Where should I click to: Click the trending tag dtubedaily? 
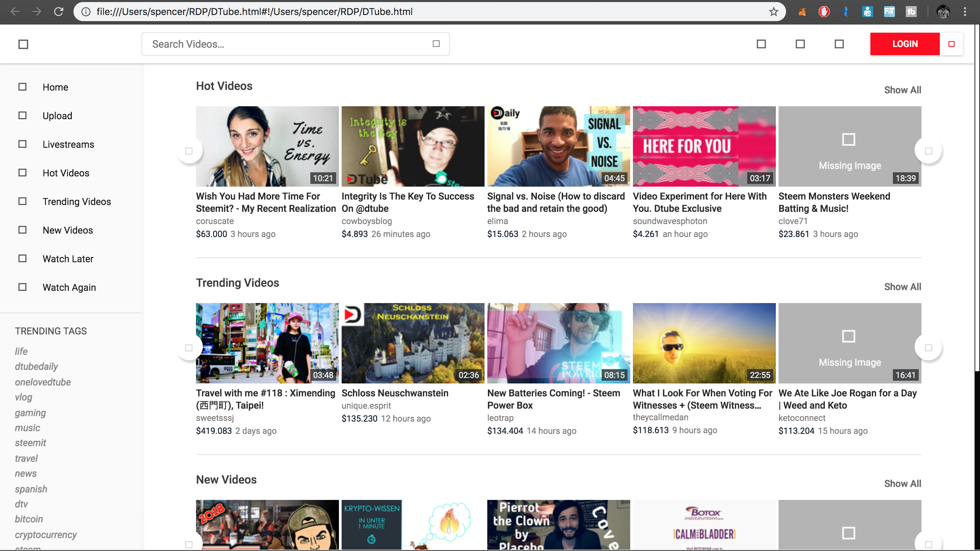(36, 367)
